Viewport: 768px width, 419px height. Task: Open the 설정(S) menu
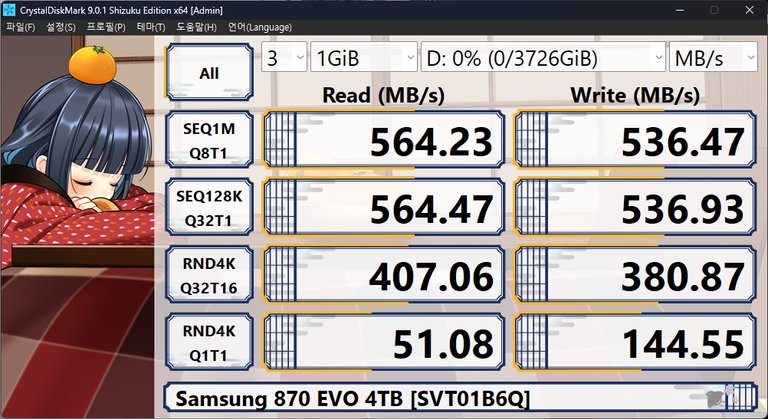pos(61,27)
